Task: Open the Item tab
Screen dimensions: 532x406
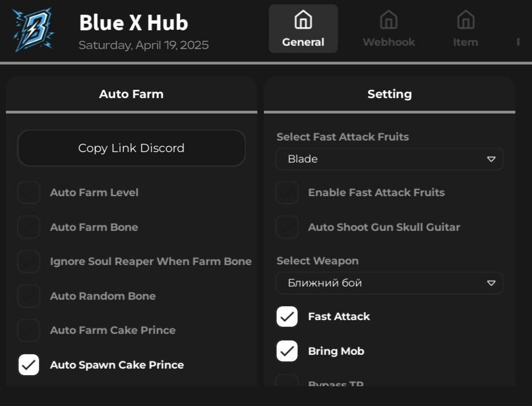Action: point(465,30)
